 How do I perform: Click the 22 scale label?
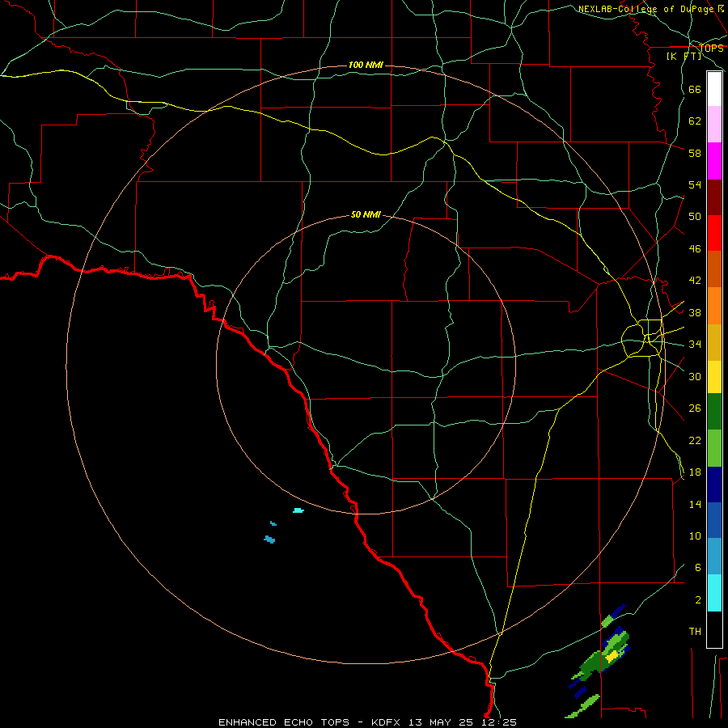click(695, 441)
